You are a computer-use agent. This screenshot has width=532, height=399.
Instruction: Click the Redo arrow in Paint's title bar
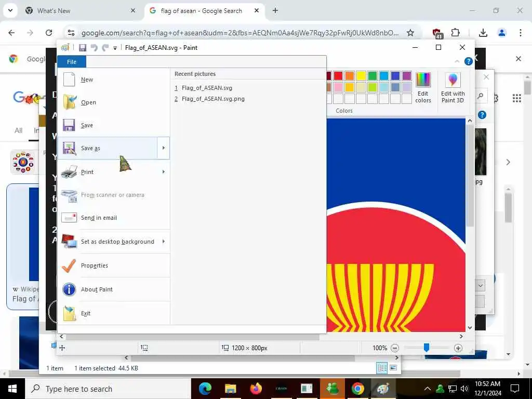[105, 48]
